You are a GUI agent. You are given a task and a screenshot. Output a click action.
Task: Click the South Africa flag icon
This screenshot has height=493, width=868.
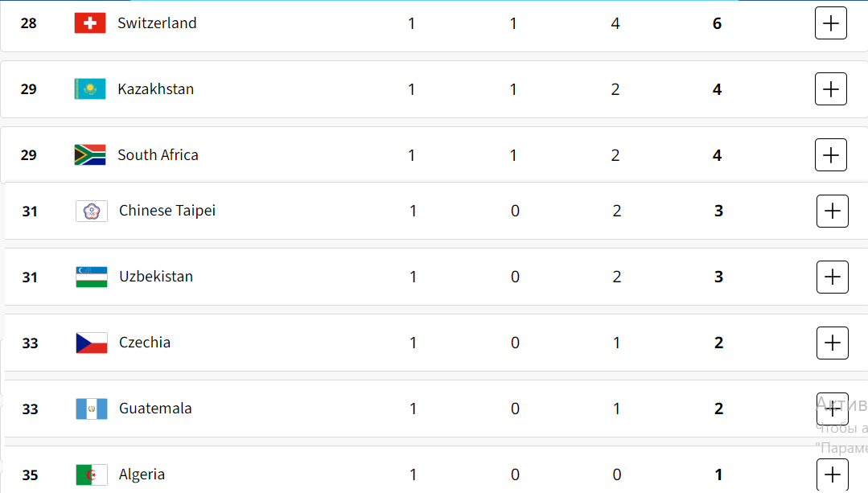point(89,155)
